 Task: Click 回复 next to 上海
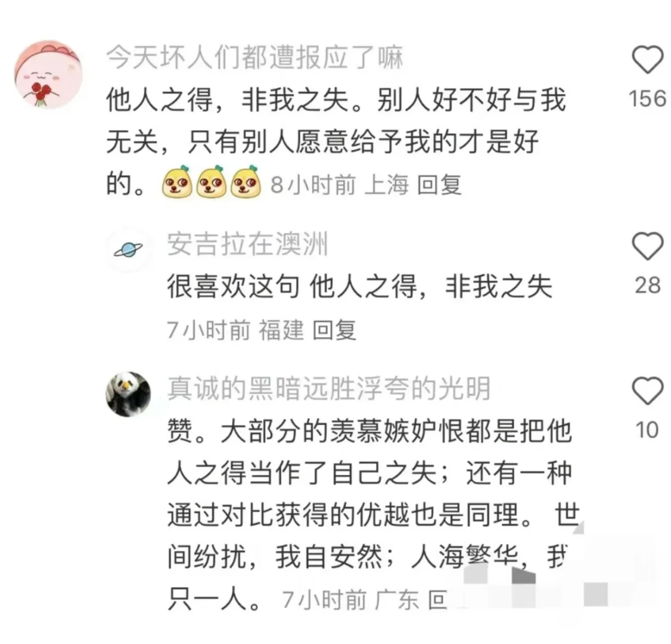[x=440, y=185]
